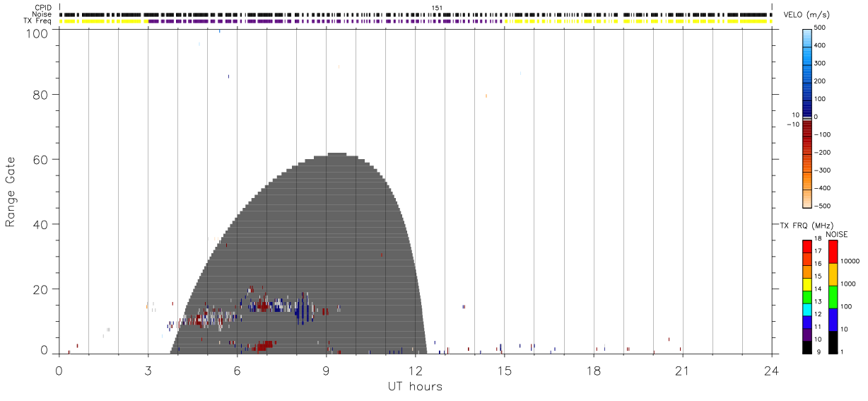Click x-axis tick label 0
Screen dimensions: 868x401
(59, 371)
